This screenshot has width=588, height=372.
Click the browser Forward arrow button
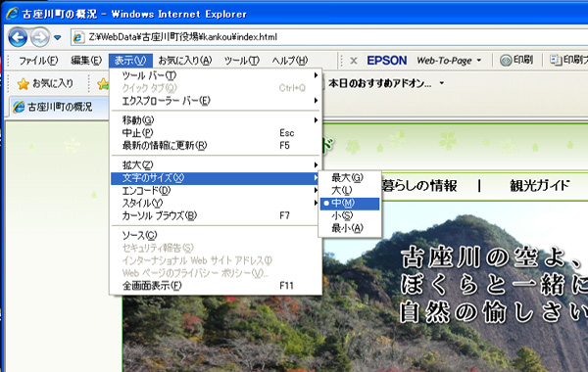[x=40, y=37]
